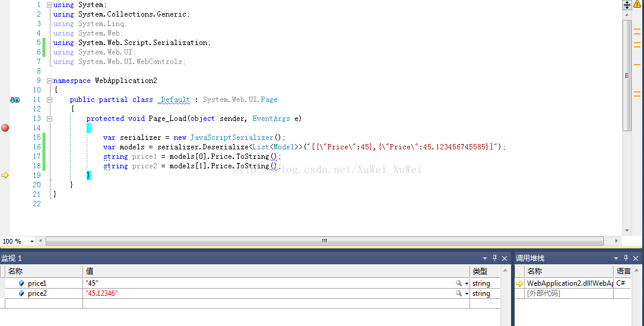Click System.Collections.Generic on line 2
644x326 pixels.
(x=133, y=14)
